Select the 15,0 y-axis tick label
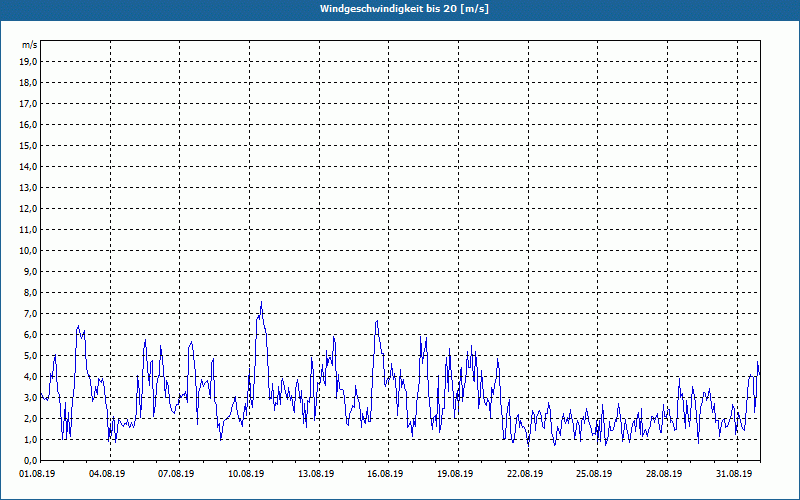 click(x=29, y=145)
